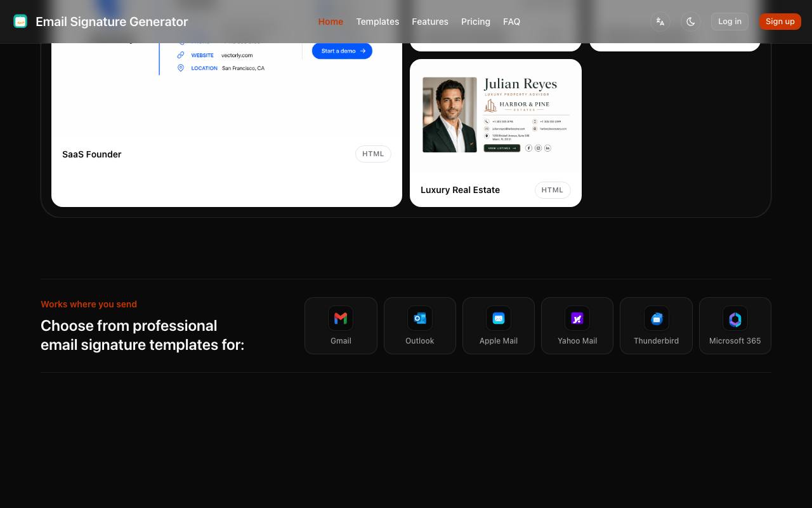Click the Gmail icon

[341, 318]
